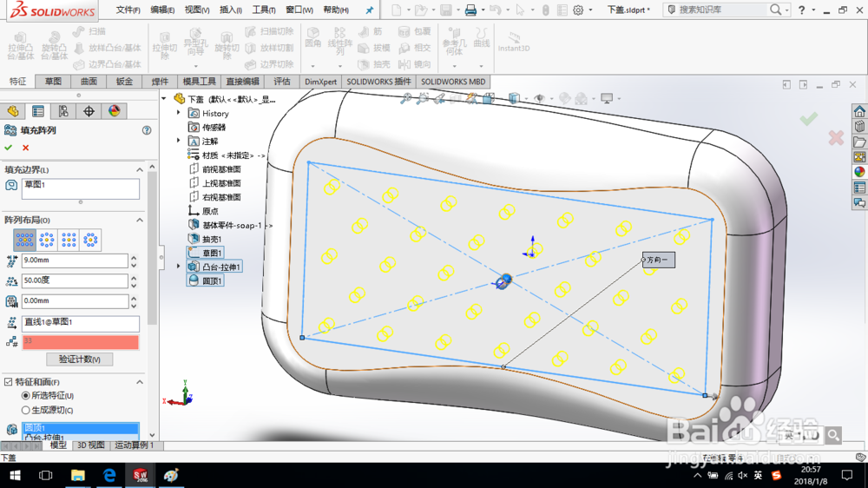Screen dimensions: 868x488
Task: Collapse 特征和面 section
Action: 140,382
